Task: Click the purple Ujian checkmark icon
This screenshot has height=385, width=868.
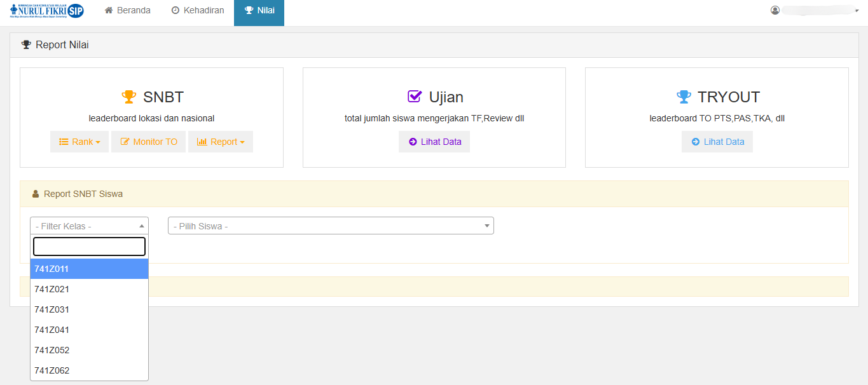Action: (x=415, y=97)
